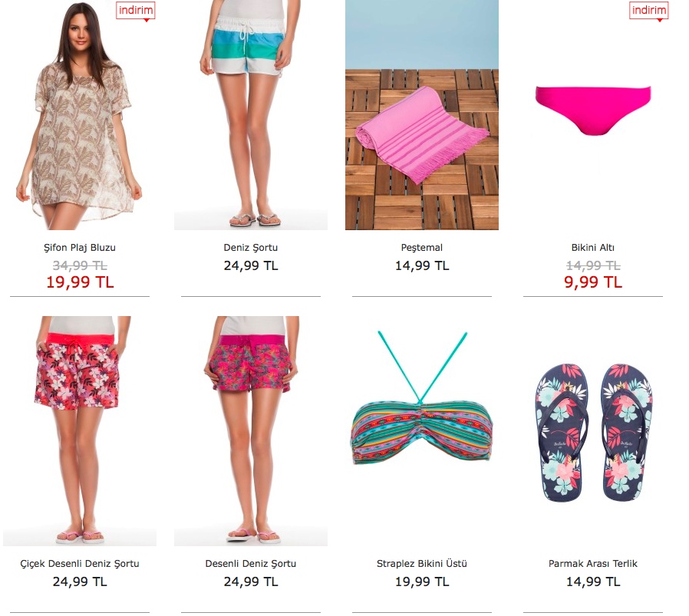Click the Çiçek Desenli Deniz Şortu title
Screen dimensions: 689x616
(x=80, y=564)
